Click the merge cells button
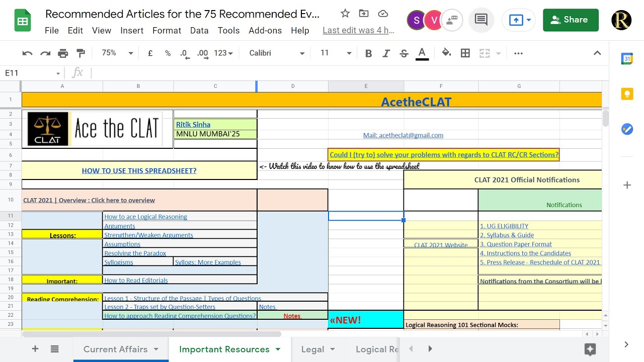 click(484, 53)
